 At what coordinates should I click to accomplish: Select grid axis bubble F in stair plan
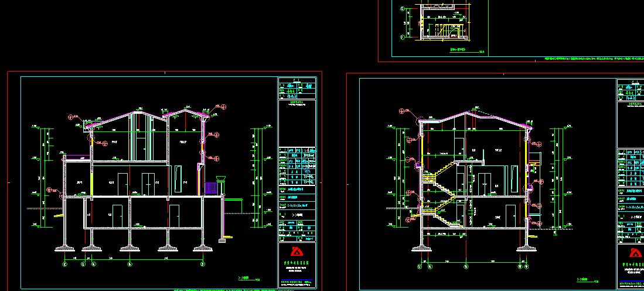click(403, 37)
